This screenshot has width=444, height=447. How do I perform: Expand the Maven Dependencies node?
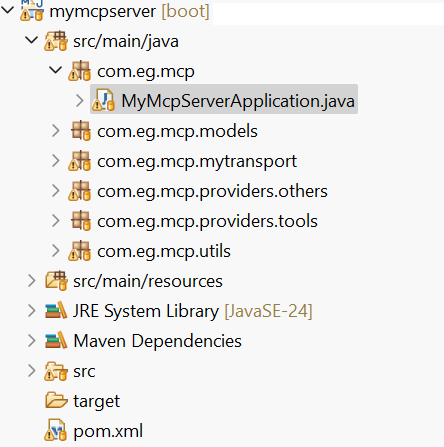point(32,341)
